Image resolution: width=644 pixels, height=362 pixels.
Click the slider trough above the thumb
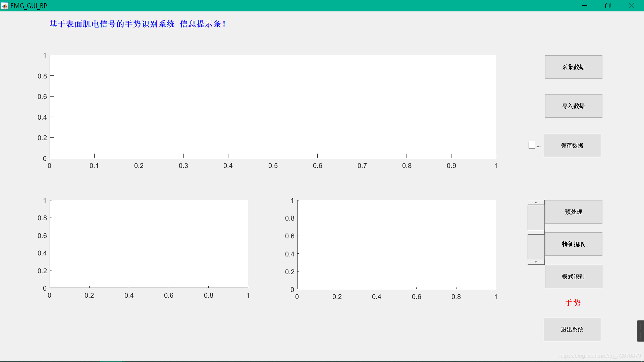[x=536, y=217]
